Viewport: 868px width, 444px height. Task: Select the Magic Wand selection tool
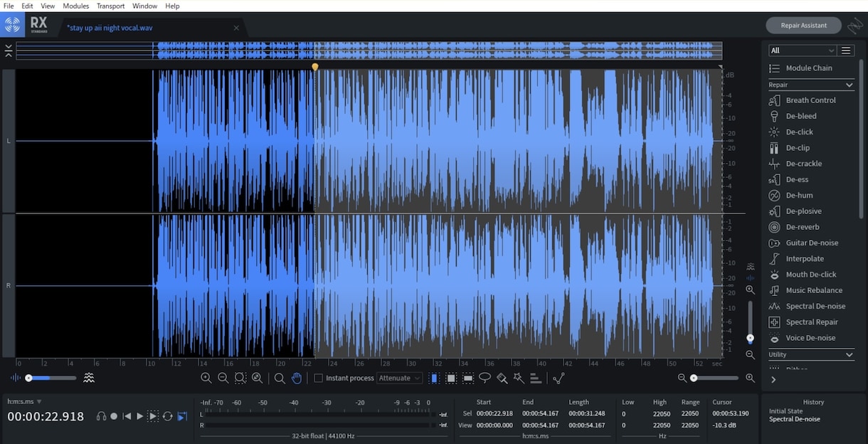coord(519,378)
